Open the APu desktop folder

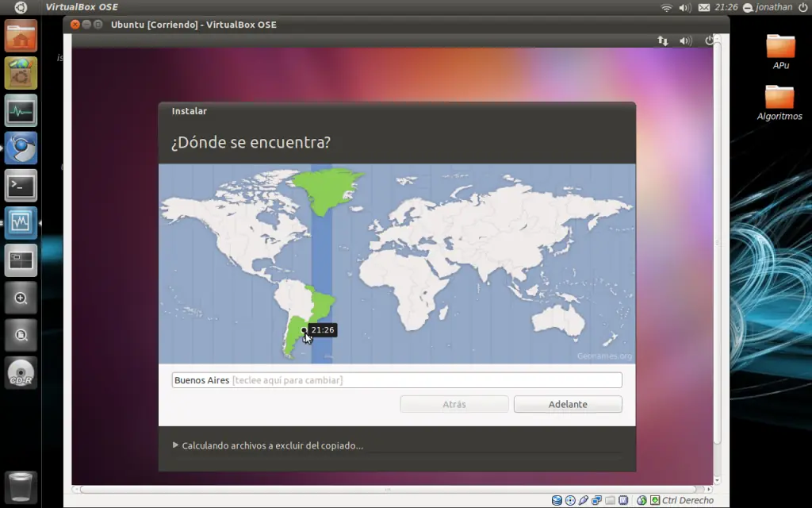tap(780, 52)
